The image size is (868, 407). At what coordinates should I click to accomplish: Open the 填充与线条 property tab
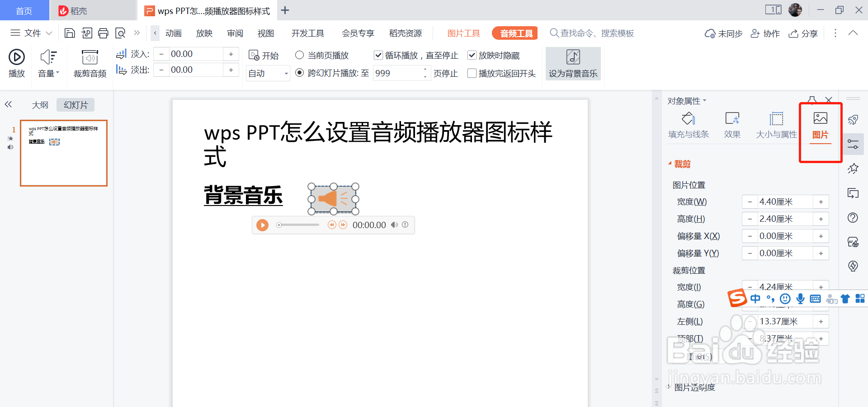coord(688,125)
